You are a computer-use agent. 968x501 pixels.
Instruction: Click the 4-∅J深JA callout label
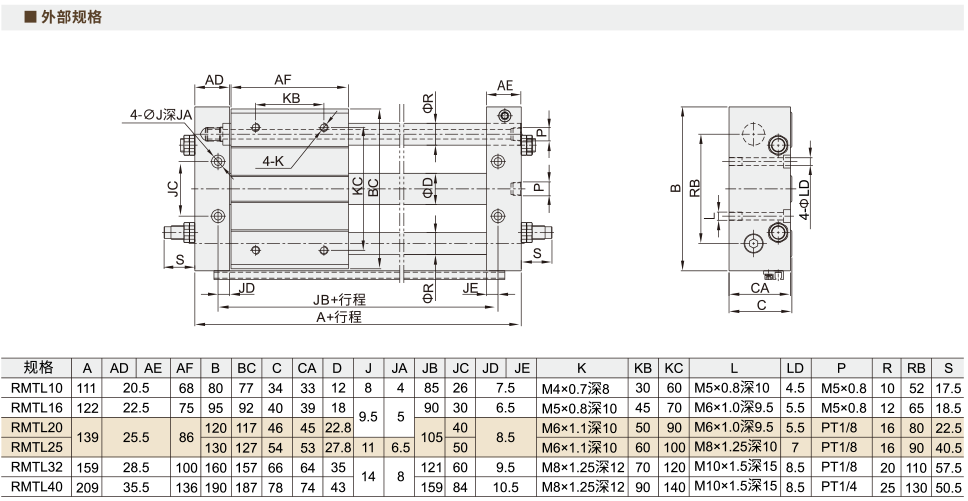point(162,115)
